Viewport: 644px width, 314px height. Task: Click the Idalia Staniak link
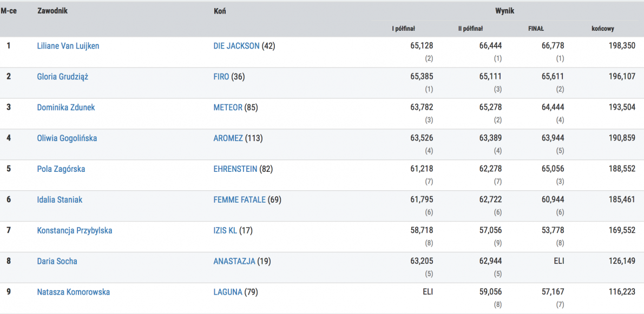click(x=60, y=200)
